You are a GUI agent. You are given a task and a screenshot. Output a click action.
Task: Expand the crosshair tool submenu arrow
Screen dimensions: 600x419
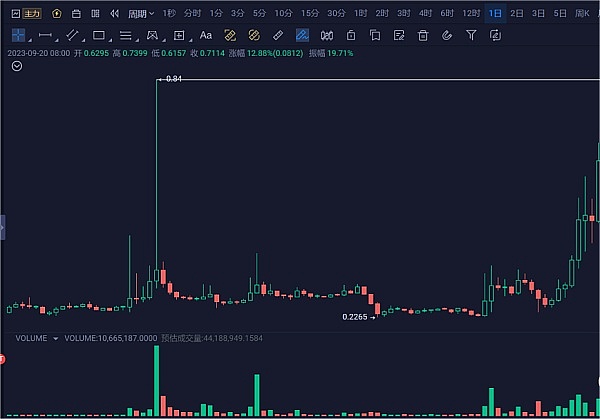[x=30, y=40]
